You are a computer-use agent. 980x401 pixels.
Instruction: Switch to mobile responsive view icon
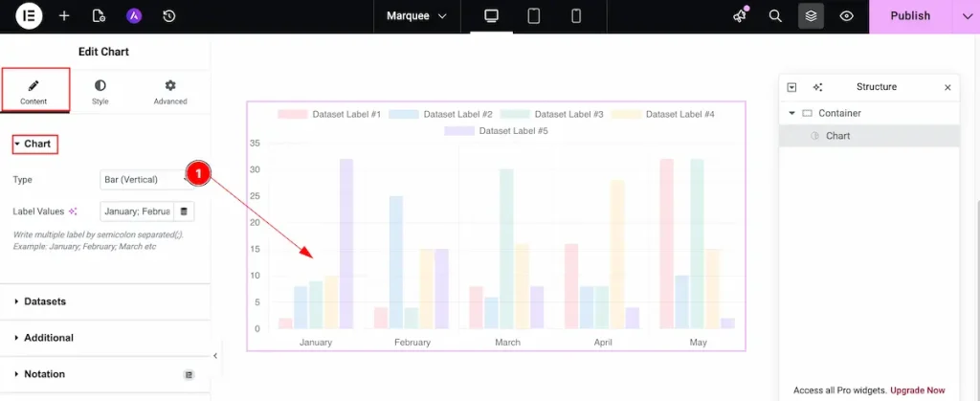(576, 16)
